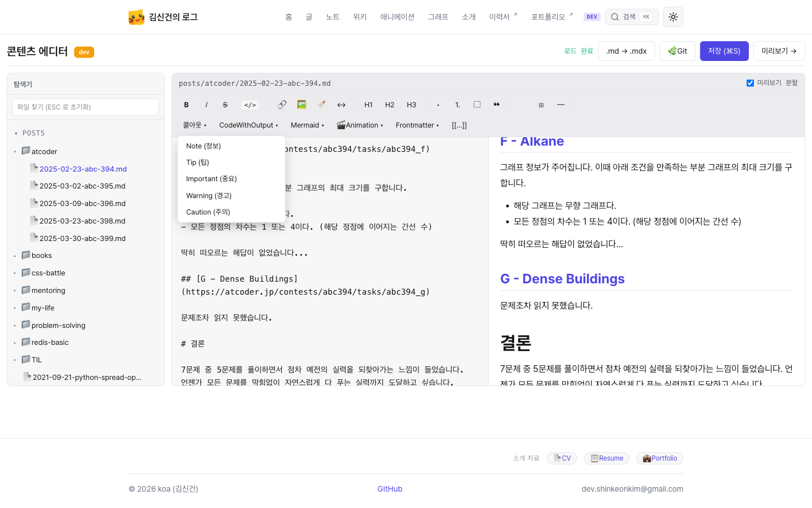The width and height of the screenshot is (812, 508).
Task: Open G - Dense Buildings preview link
Action: click(562, 279)
